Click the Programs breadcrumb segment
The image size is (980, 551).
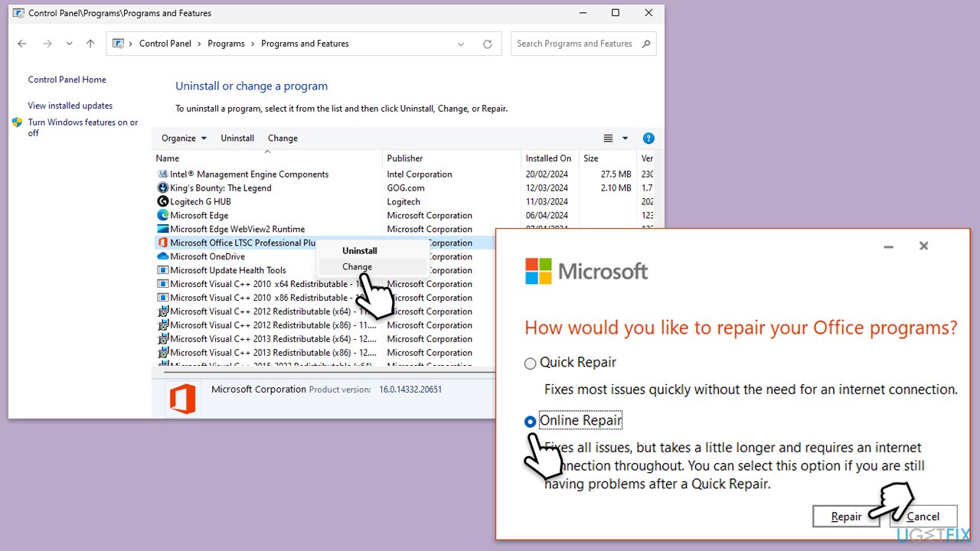226,44
